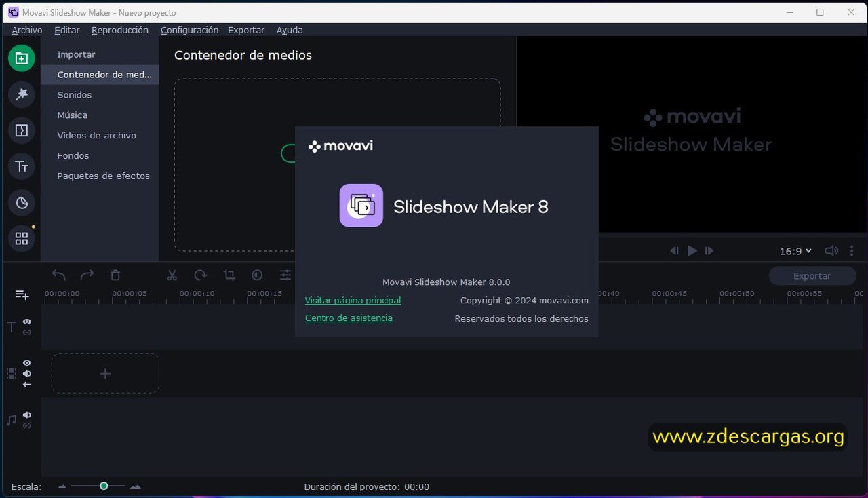Select Música in the side list
868x498 pixels.
(100, 115)
